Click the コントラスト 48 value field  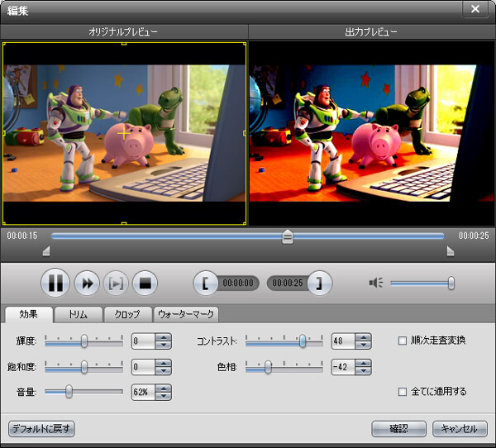343,341
